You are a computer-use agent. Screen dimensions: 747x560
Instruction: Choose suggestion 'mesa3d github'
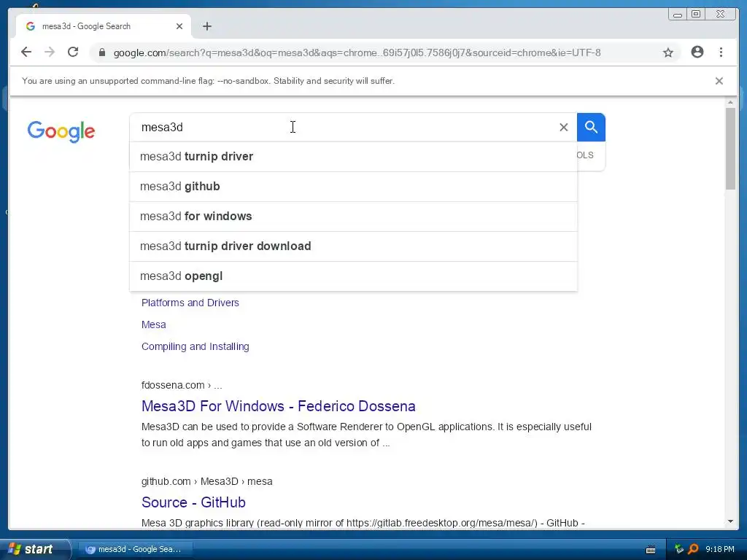coord(353,187)
